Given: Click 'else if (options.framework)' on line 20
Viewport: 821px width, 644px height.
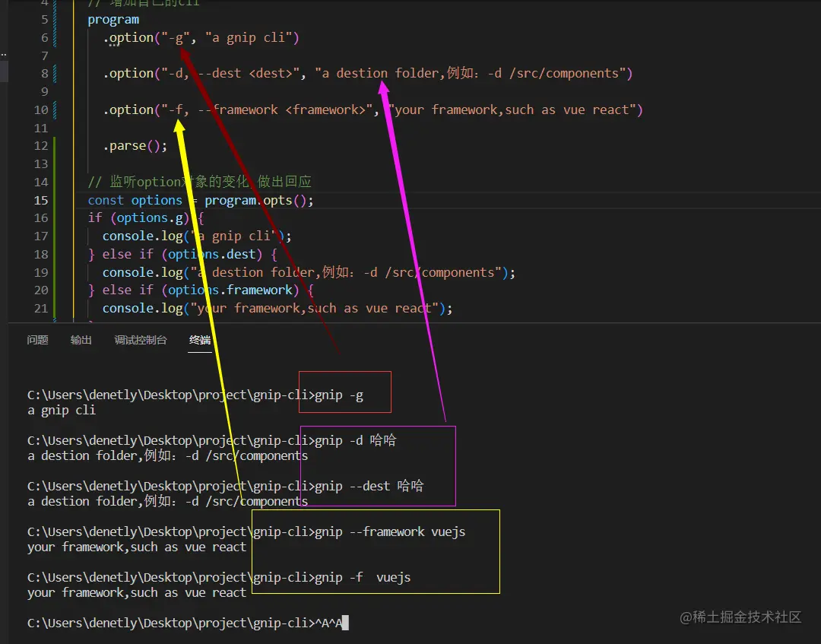Looking at the screenshot, I should tap(201, 290).
